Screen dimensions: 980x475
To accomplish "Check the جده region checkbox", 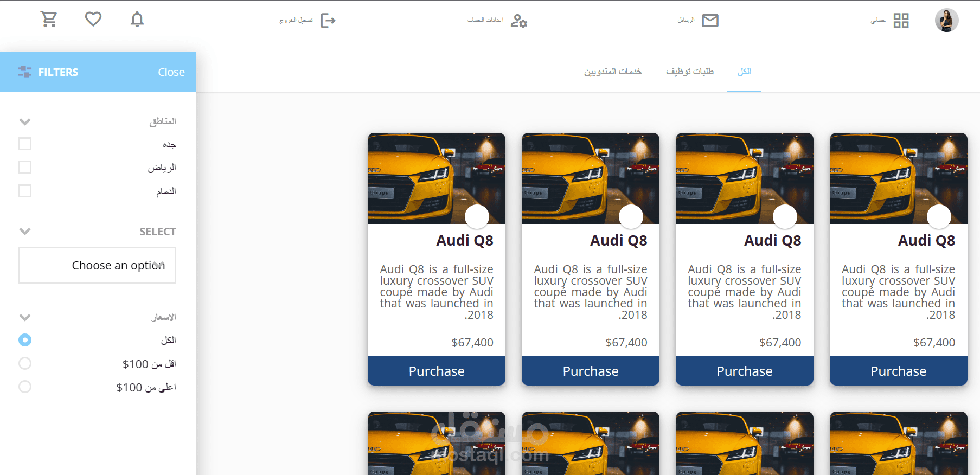I will click(x=25, y=144).
